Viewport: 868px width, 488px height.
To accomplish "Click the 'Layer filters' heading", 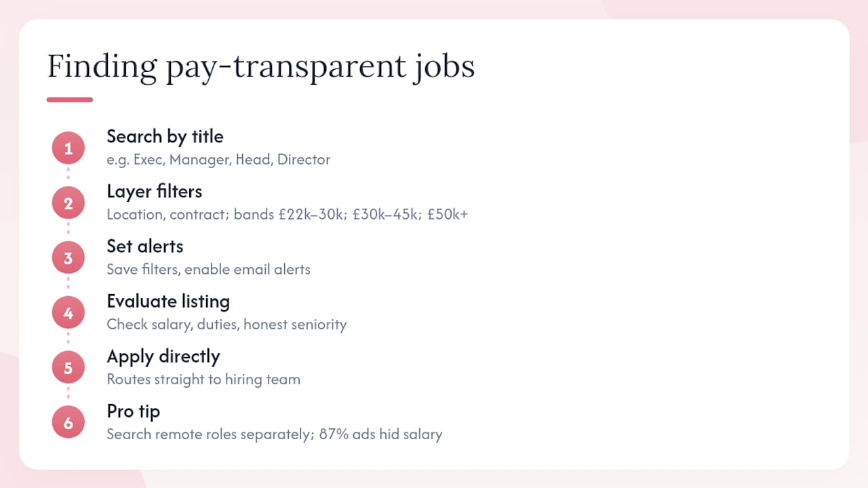I will point(155,192).
